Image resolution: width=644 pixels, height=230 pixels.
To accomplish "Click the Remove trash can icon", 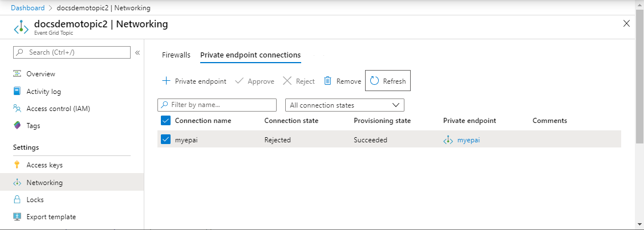I will tap(328, 81).
